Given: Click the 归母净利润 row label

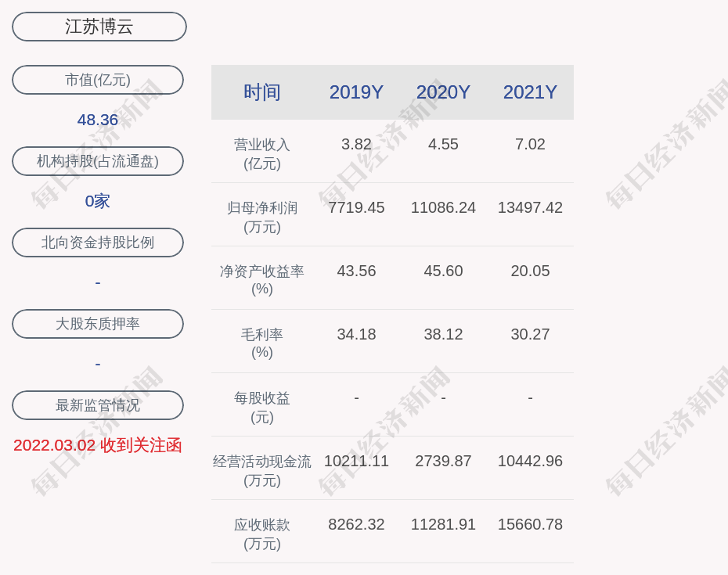Looking at the screenshot, I should coord(262,217).
